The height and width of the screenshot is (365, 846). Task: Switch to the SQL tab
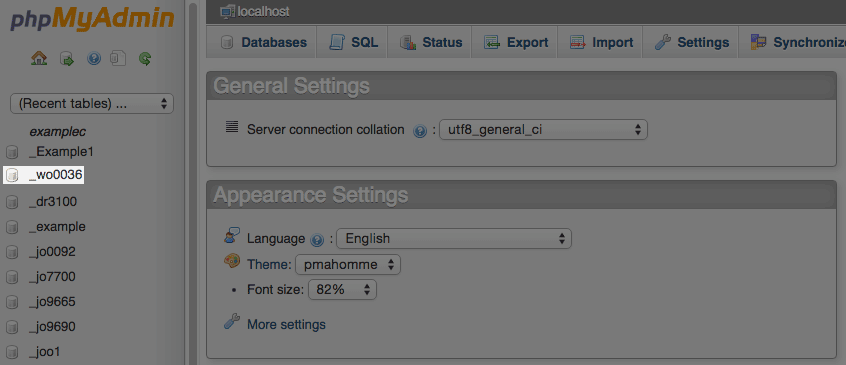(x=354, y=43)
